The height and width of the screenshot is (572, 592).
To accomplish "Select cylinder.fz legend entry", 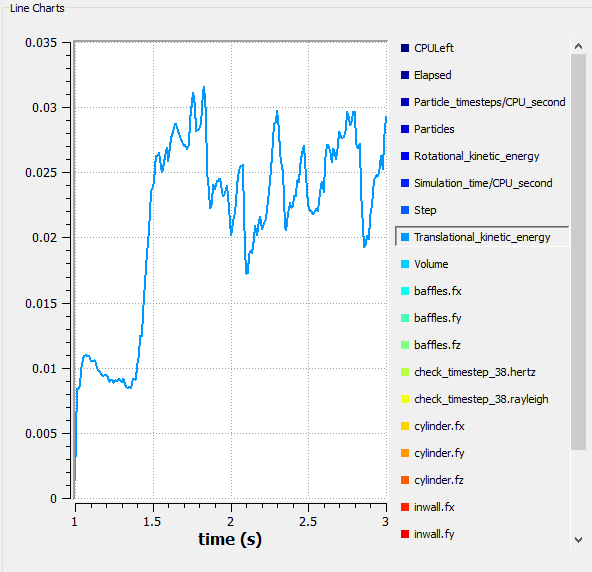I will coord(482,480).
